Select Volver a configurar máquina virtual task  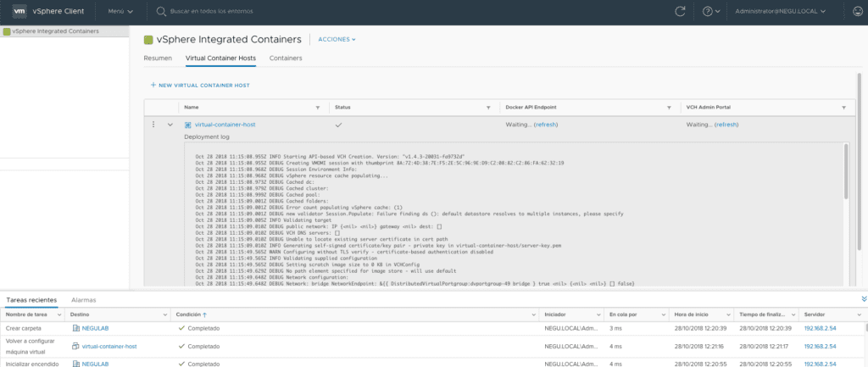[29, 347]
